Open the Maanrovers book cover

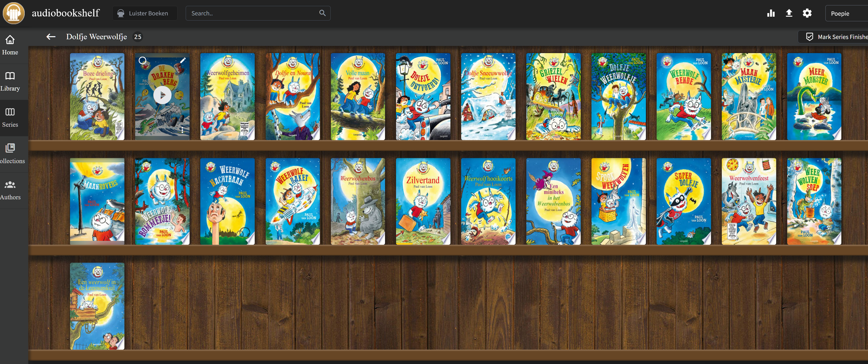97,201
